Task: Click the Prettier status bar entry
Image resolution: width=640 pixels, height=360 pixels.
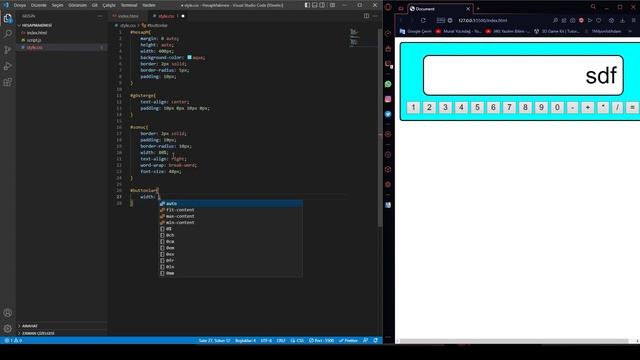Action: (x=349, y=340)
